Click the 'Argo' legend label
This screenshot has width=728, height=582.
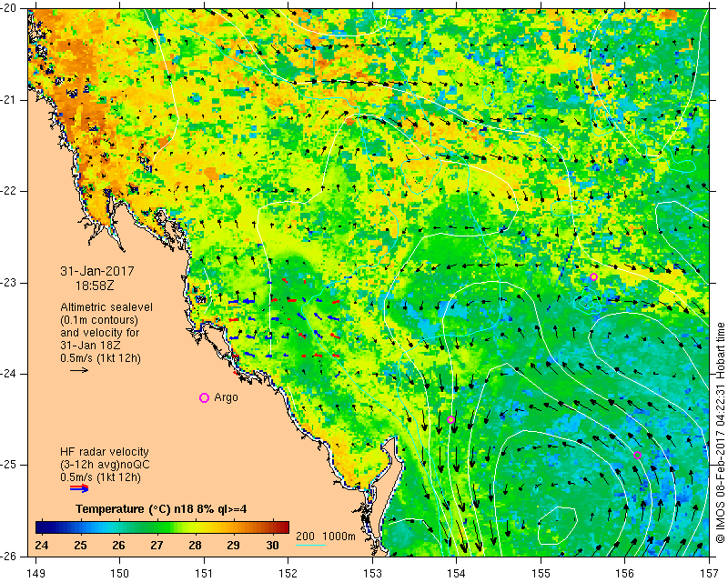(x=226, y=397)
